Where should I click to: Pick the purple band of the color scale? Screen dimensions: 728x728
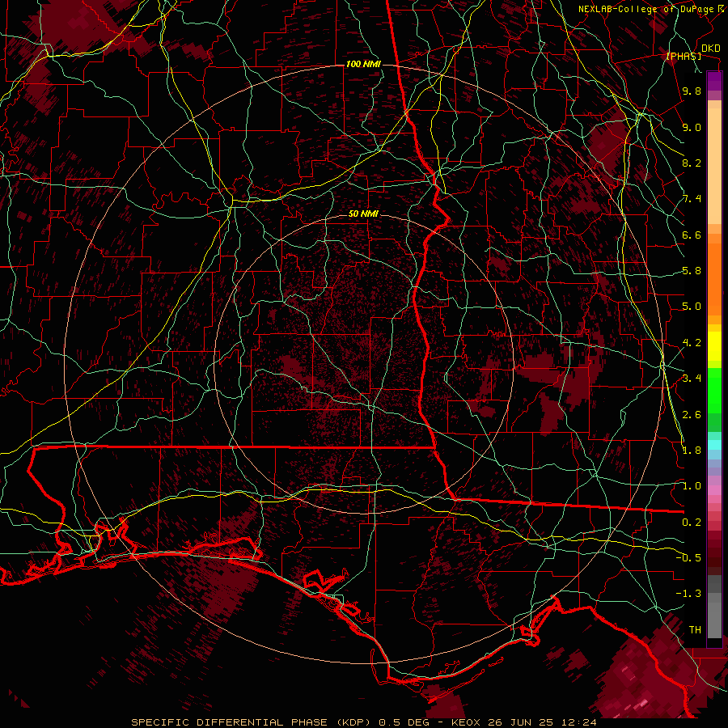click(714, 82)
